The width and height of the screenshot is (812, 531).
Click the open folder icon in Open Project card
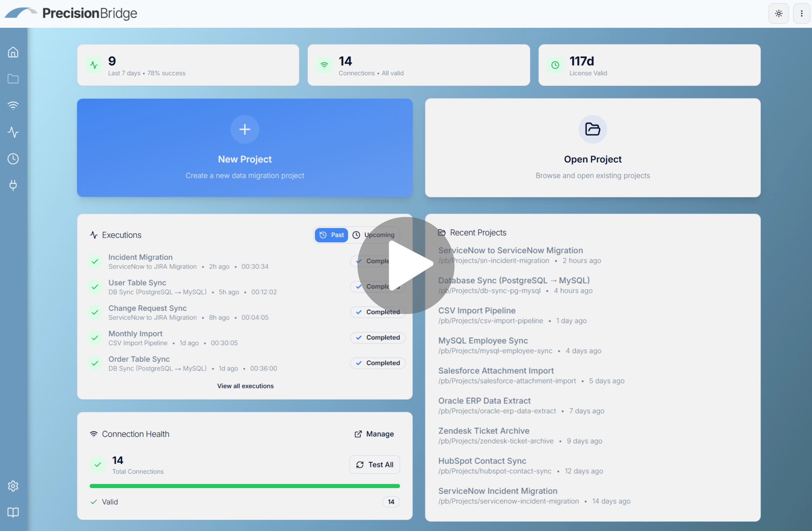click(x=593, y=129)
